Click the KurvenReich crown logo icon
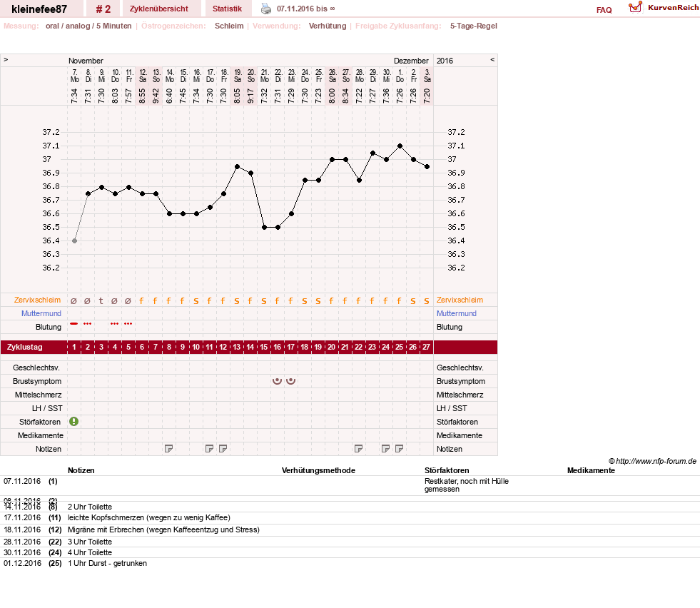The height and width of the screenshot is (608, 700). [x=635, y=7]
